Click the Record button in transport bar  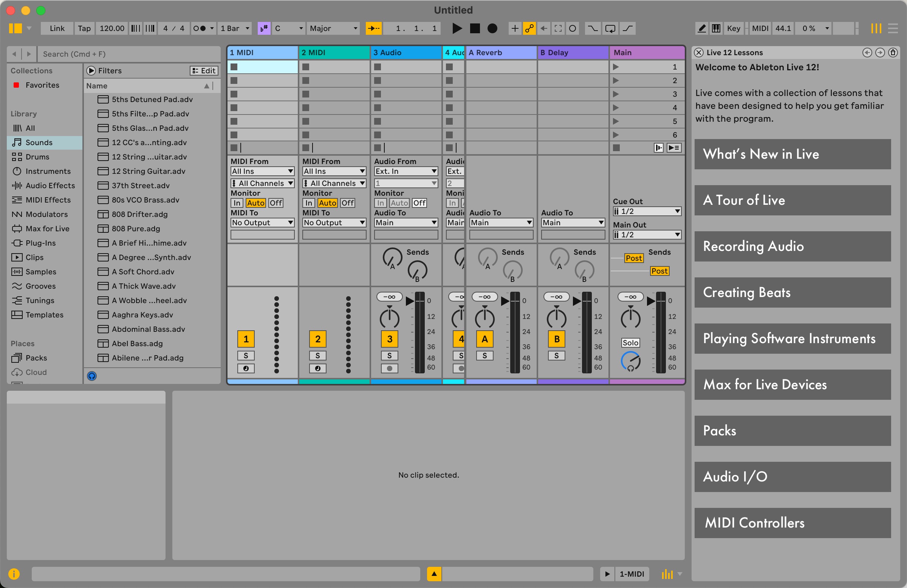pos(493,28)
